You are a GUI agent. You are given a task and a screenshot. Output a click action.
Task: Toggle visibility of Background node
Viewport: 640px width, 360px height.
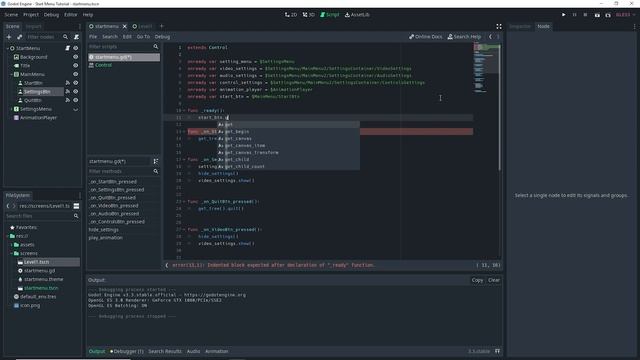[x=76, y=57]
